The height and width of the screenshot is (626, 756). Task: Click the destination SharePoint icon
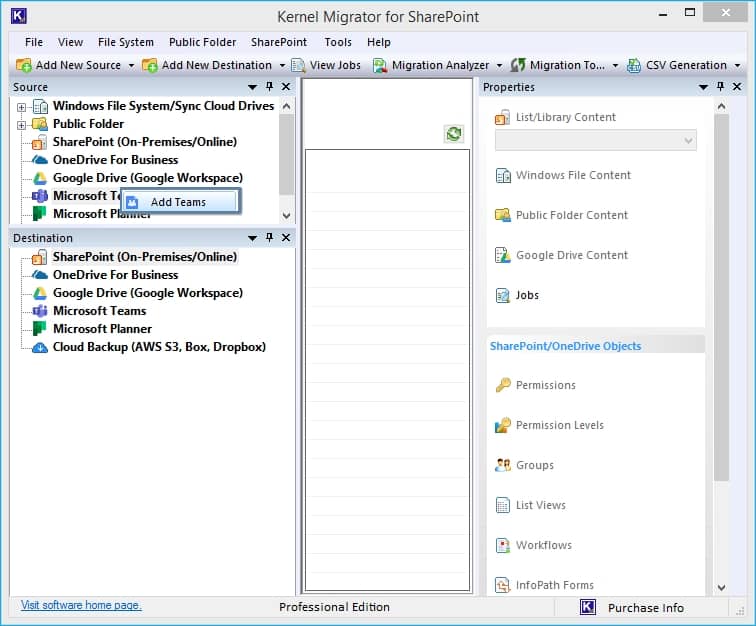40,257
